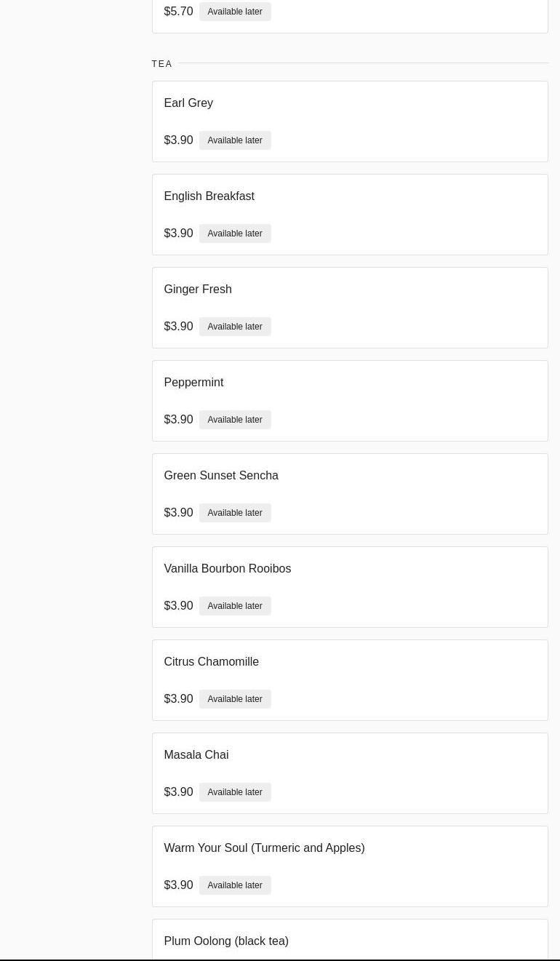
Task: Open Warm Your Soul turmeric tea
Action: tap(264, 848)
